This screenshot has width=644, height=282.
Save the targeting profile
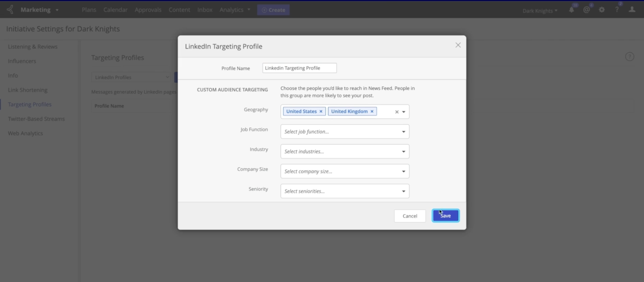[445, 216]
